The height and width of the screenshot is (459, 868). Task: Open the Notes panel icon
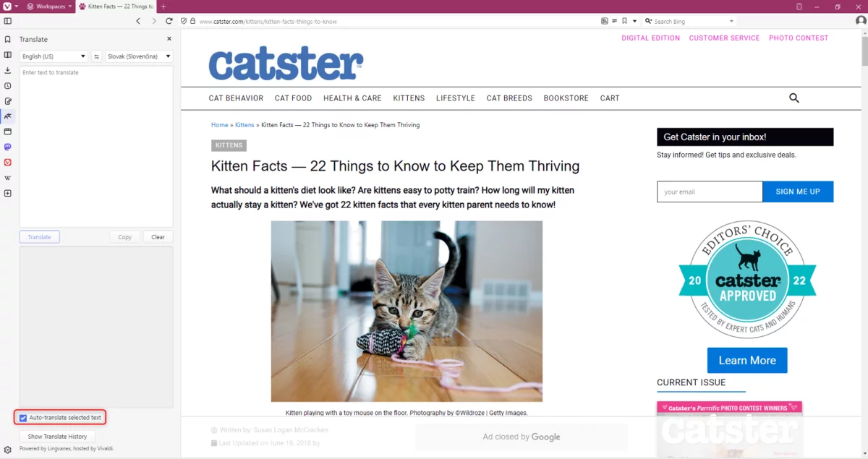pyautogui.click(x=8, y=101)
